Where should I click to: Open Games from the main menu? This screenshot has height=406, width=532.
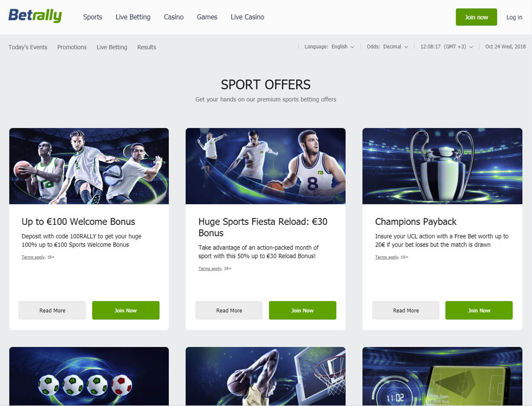207,17
